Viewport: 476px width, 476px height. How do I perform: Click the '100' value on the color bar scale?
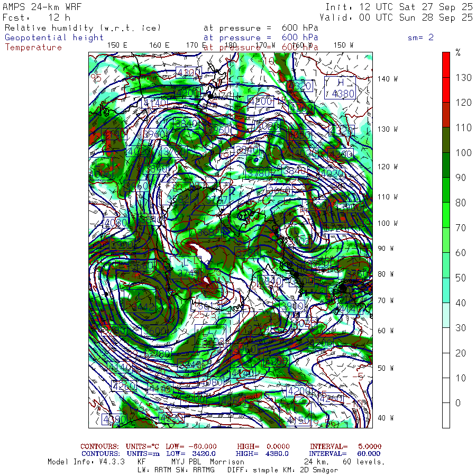point(463,152)
